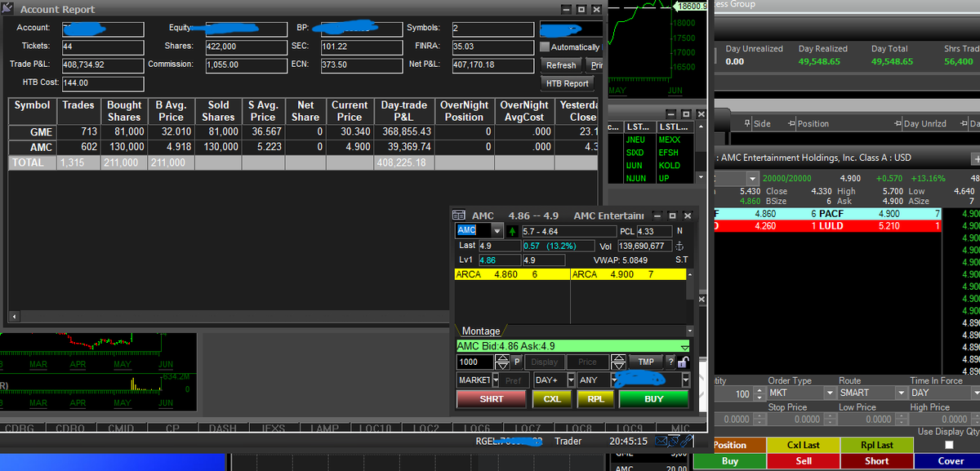
Task: Open the redacted account dropdown in montage
Action: [685, 380]
